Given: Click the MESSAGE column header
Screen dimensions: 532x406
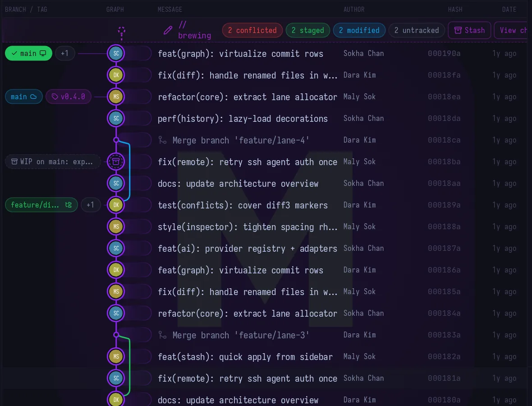Looking at the screenshot, I should (170, 9).
